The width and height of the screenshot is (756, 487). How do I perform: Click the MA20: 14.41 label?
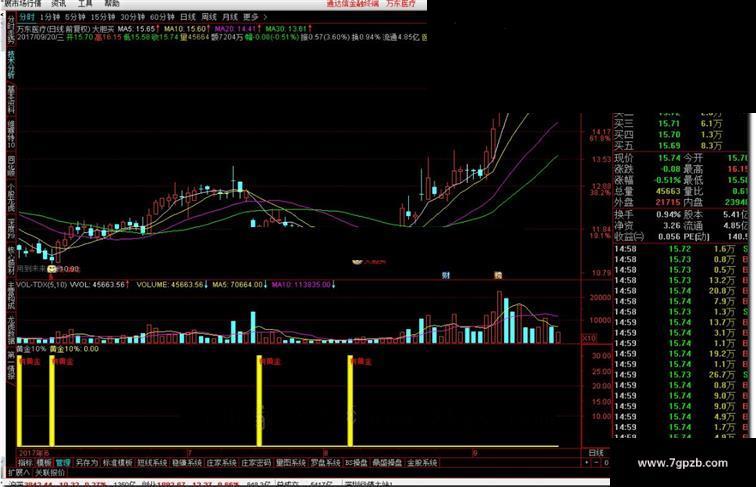click(x=238, y=29)
